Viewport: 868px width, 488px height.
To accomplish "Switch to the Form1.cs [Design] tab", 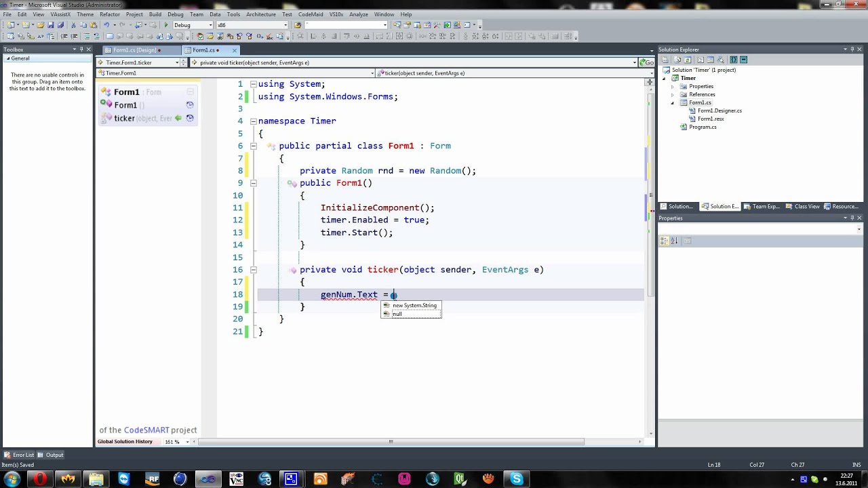I will click(x=134, y=50).
